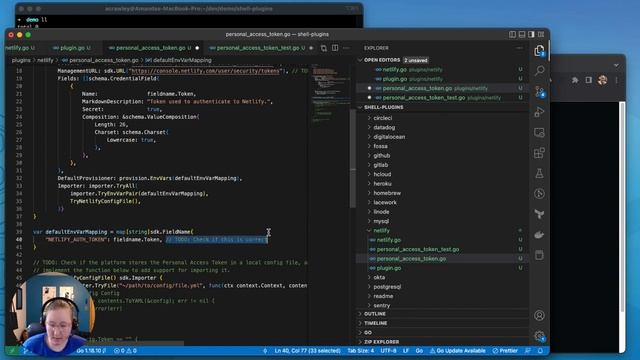The width and height of the screenshot is (640, 360).
Task: Open the Remote Explorer view
Action: pyautogui.click(x=539, y=133)
